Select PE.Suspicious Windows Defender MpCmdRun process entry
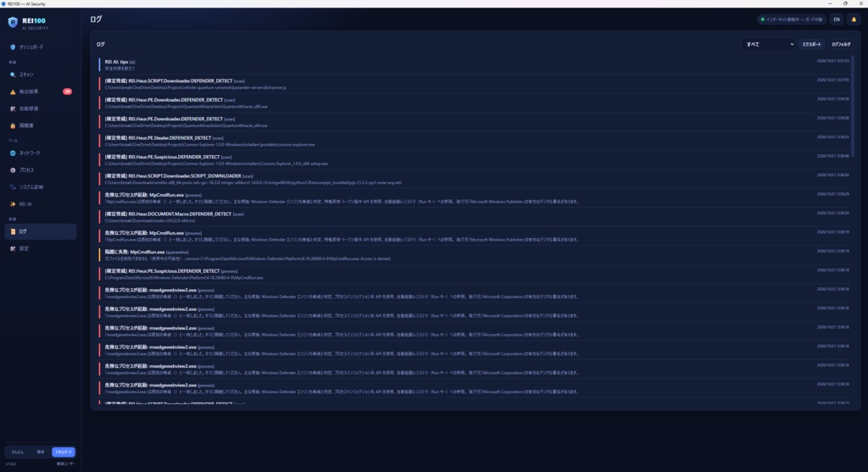The width and height of the screenshot is (868, 472). pyautogui.click(x=474, y=274)
